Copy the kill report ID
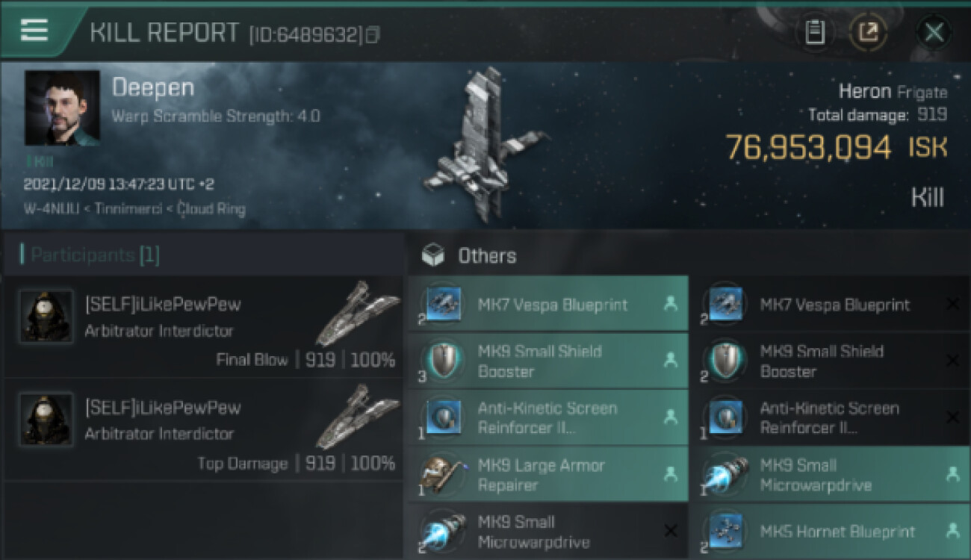The width and height of the screenshot is (971, 560). (373, 34)
